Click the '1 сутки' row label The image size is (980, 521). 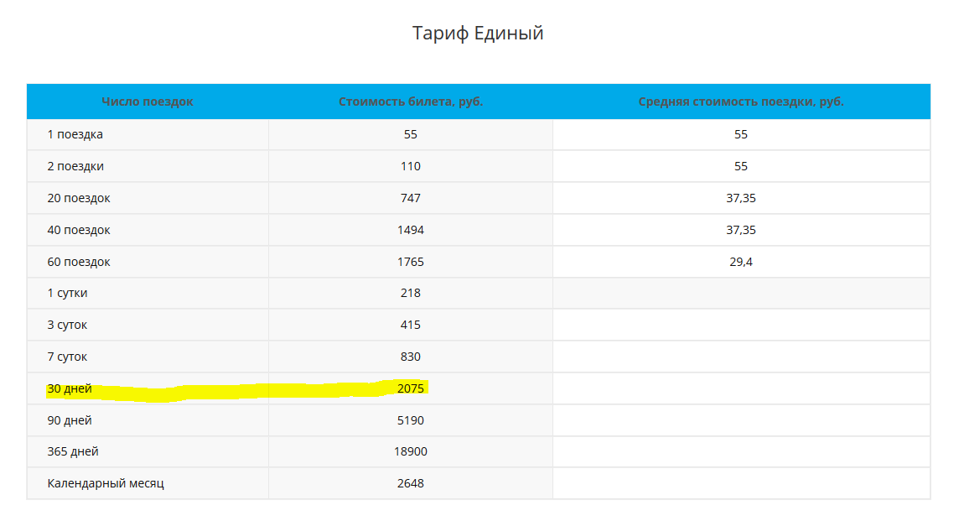(68, 293)
